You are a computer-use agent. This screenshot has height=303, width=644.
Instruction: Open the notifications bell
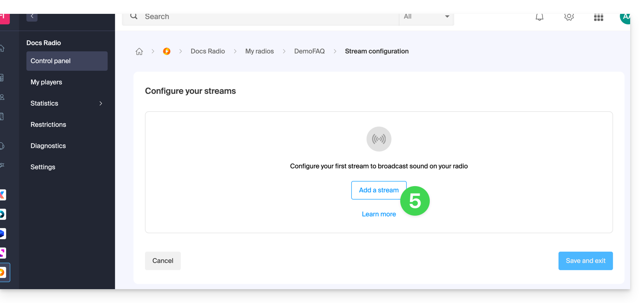click(x=539, y=17)
